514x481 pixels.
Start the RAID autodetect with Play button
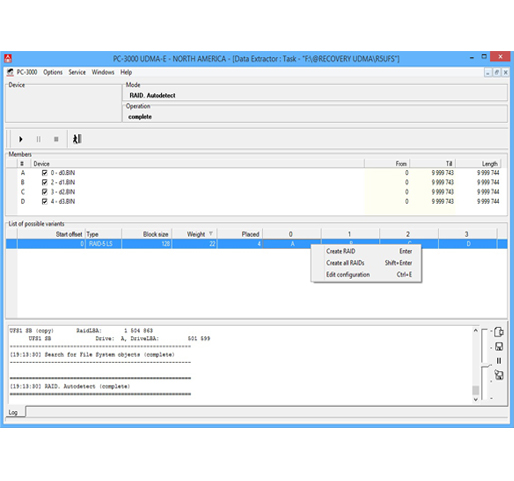coord(21,139)
